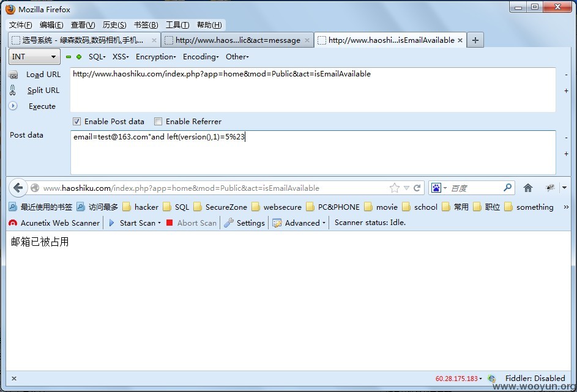Expand the Encryption dropdown menu

coord(155,57)
